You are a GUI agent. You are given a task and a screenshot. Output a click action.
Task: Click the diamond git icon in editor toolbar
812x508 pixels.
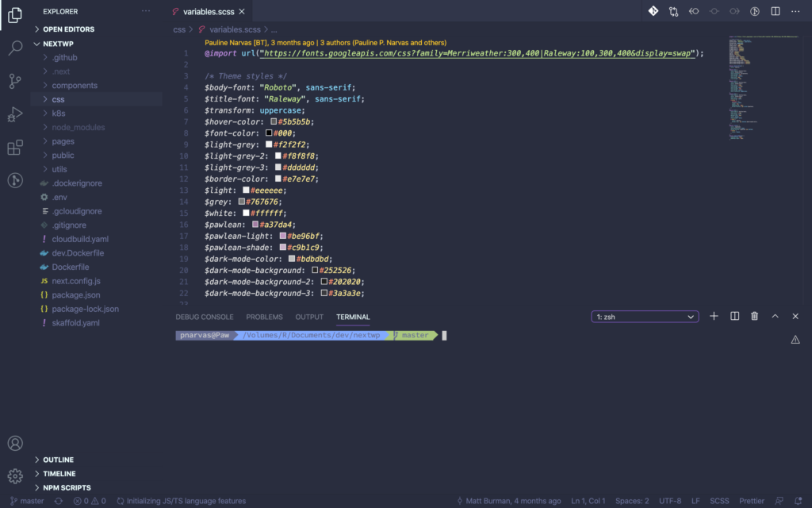click(653, 11)
